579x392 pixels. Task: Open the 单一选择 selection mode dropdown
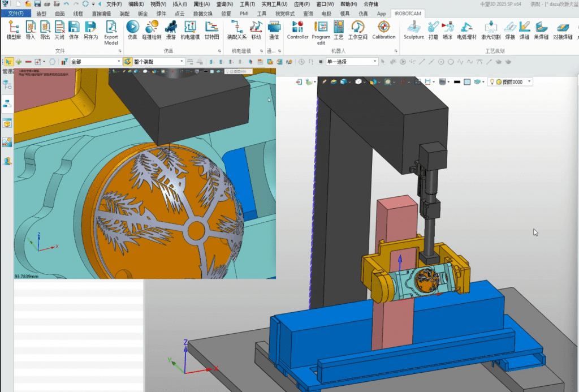(x=375, y=62)
